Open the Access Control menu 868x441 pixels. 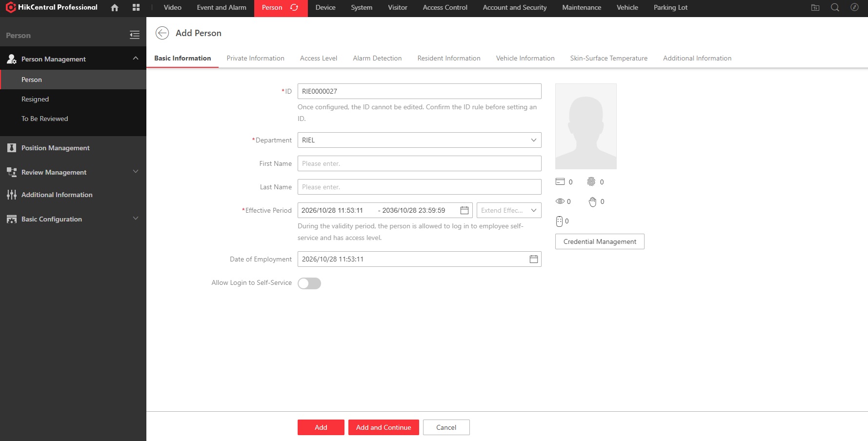pyautogui.click(x=445, y=7)
